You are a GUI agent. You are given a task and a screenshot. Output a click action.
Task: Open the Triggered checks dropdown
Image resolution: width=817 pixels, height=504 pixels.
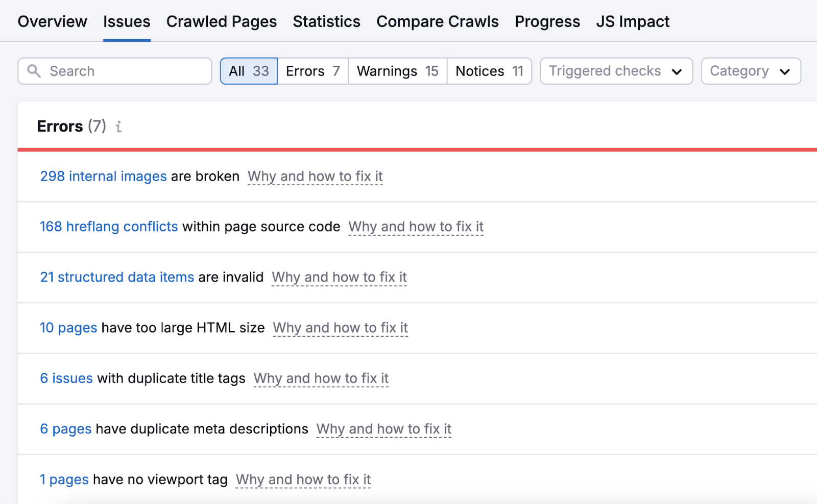click(x=615, y=71)
